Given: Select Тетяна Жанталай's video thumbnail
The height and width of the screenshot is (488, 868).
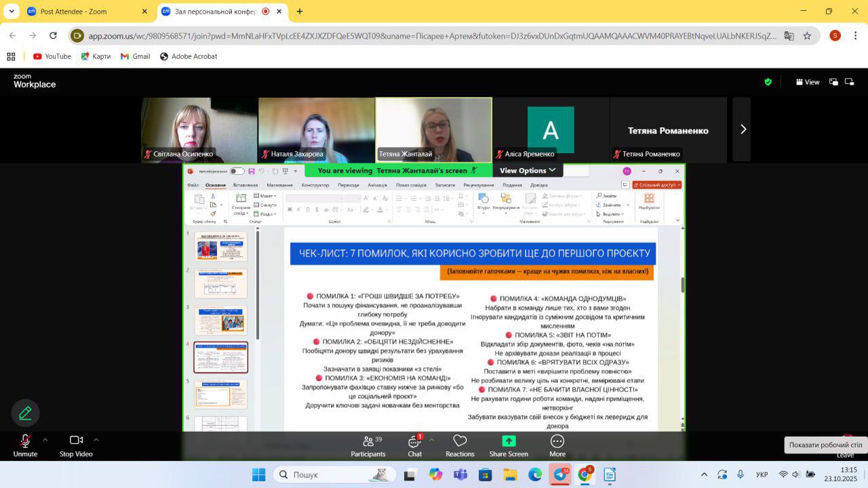Looking at the screenshot, I should point(433,129).
